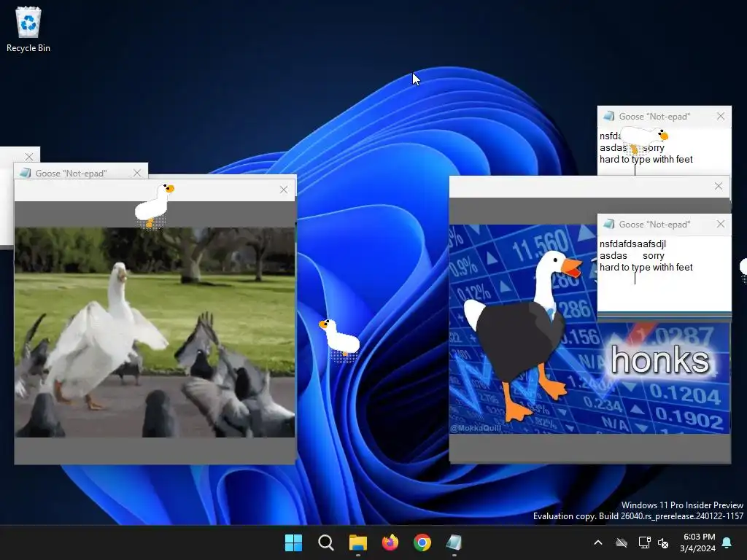Click the left Goose "Not-epad" title text
This screenshot has width=747, height=560.
(x=71, y=174)
